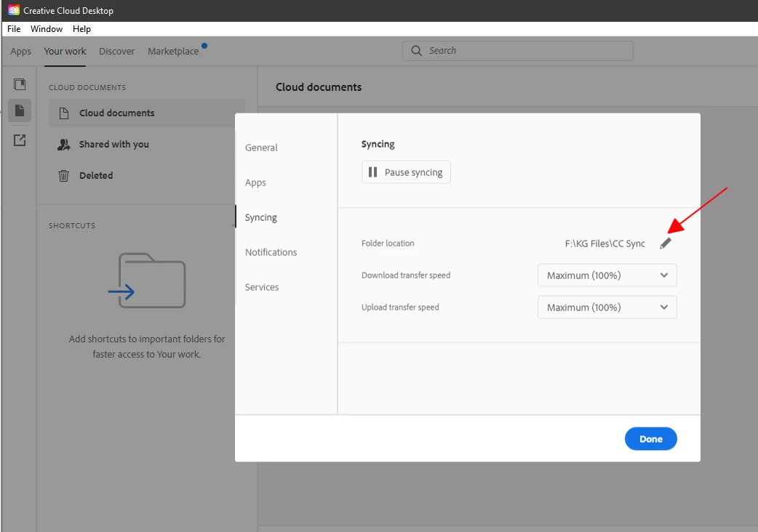The width and height of the screenshot is (758, 532).
Task: Open the Upload transfer speed dropdown
Action: [607, 307]
